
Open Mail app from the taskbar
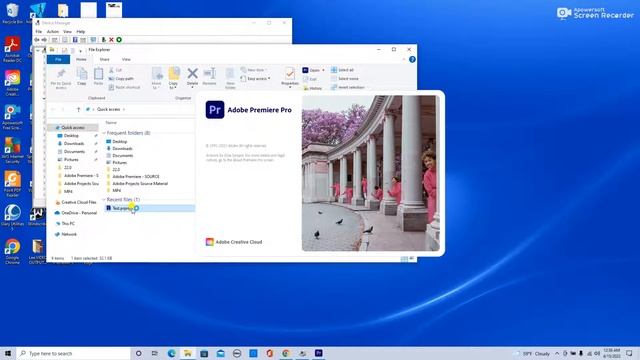pyautogui.click(x=221, y=353)
